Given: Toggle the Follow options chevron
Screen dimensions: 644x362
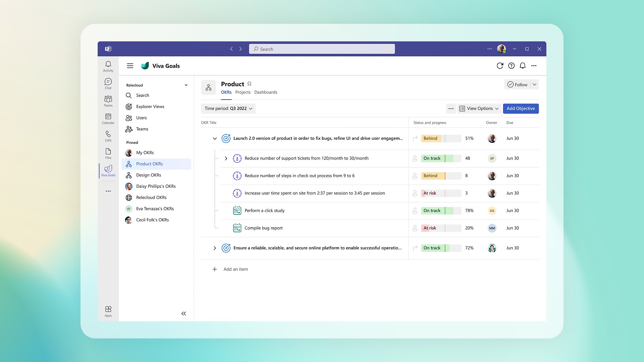Looking at the screenshot, I should tap(534, 84).
